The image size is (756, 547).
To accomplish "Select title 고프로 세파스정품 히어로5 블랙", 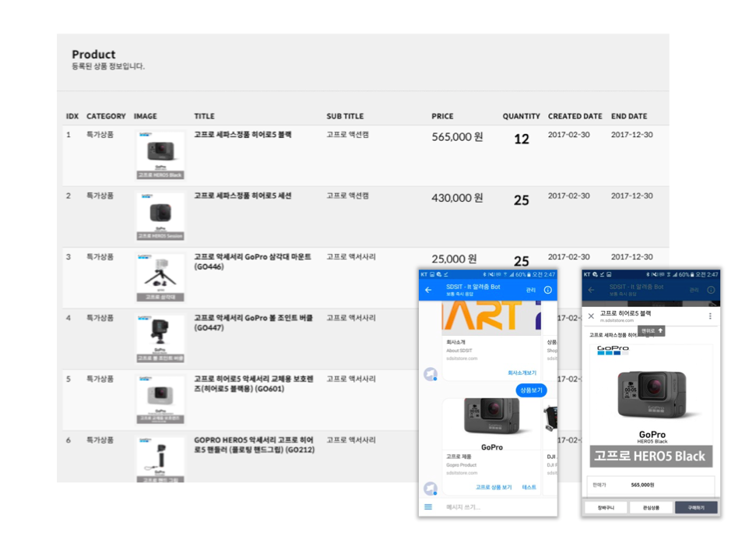I will click(242, 135).
